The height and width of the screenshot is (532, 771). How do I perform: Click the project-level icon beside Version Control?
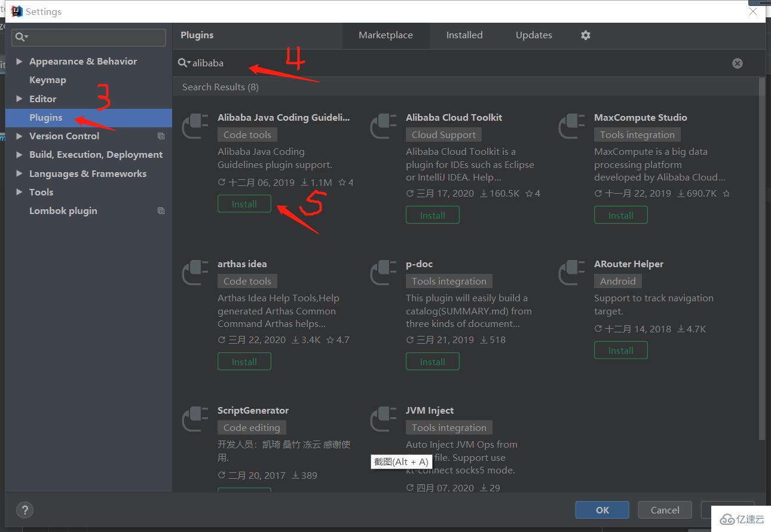click(161, 136)
